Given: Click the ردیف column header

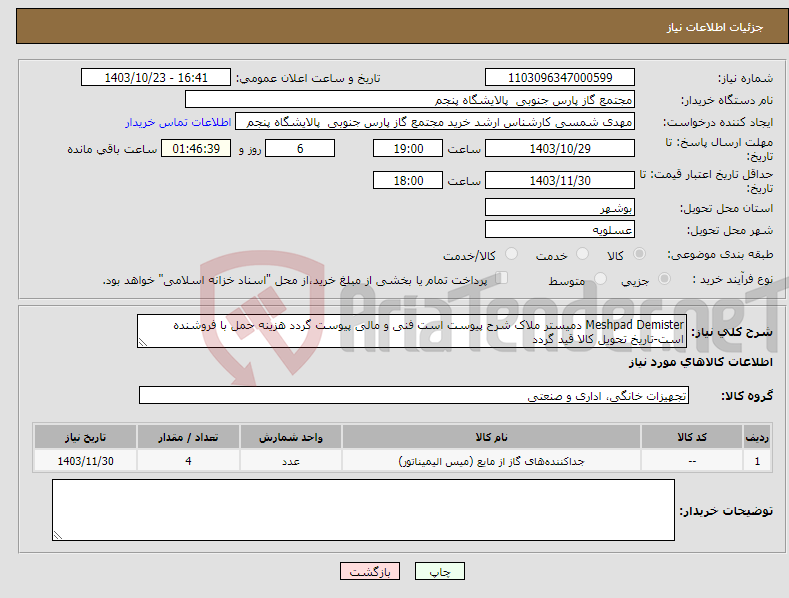Looking at the screenshot, I should (x=757, y=437).
